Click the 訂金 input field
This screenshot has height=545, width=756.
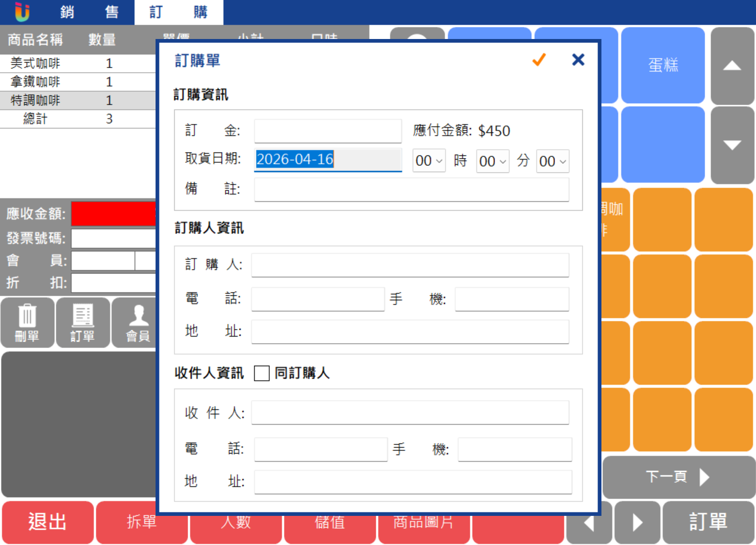pyautogui.click(x=328, y=131)
